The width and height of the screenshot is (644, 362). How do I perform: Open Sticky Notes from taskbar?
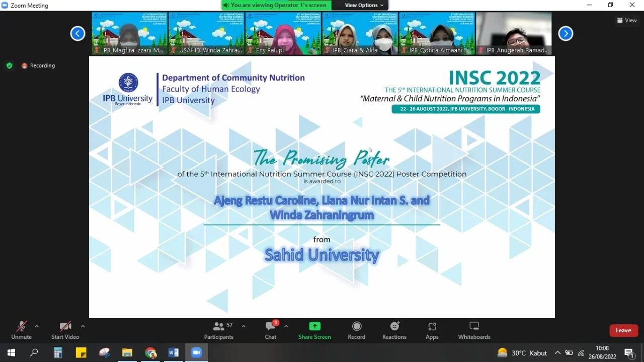81,353
